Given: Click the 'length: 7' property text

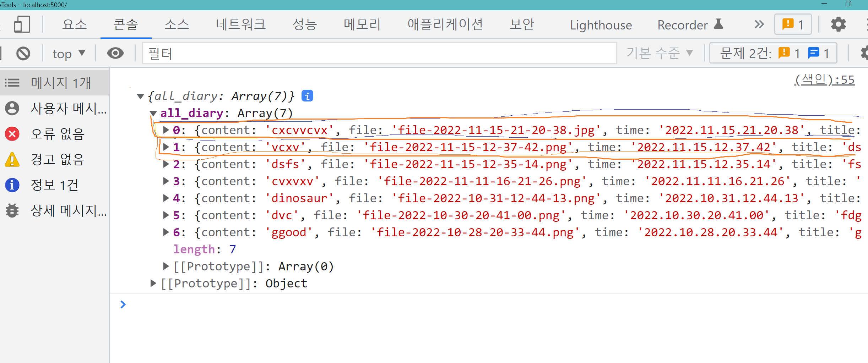Looking at the screenshot, I should [x=205, y=249].
